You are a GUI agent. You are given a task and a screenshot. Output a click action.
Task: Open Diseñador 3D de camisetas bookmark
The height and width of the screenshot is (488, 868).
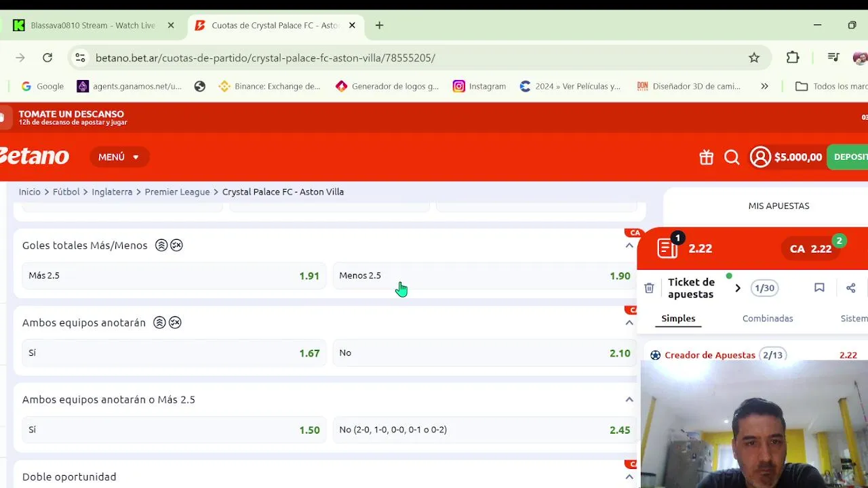[689, 86]
